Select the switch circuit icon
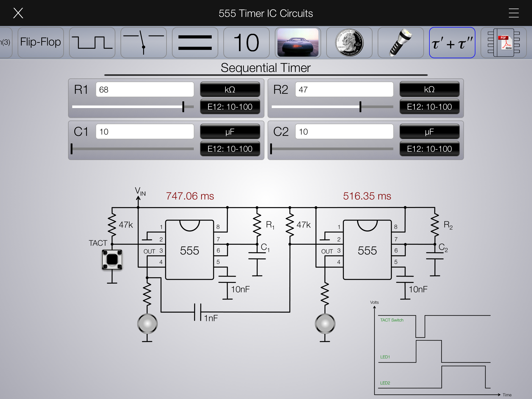This screenshot has height=399, width=532. tap(143, 43)
